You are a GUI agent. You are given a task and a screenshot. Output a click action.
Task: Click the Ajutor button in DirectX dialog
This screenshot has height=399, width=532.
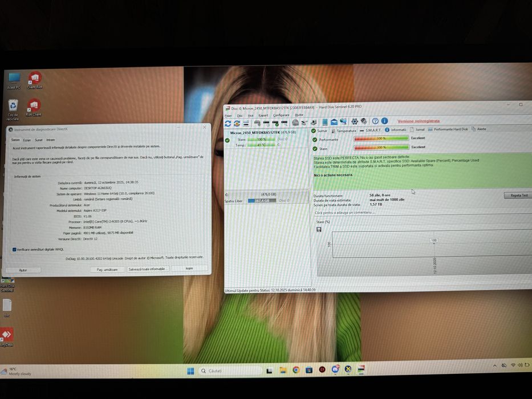(x=23, y=270)
